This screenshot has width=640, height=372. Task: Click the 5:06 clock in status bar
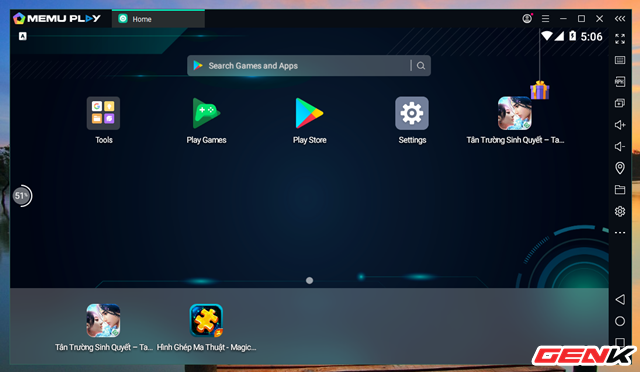(591, 37)
